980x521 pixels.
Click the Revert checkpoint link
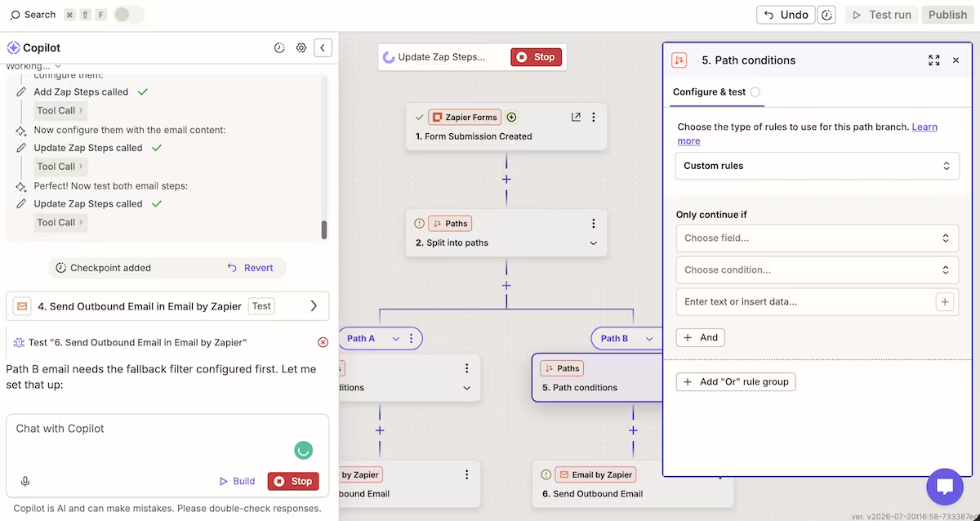[250, 268]
